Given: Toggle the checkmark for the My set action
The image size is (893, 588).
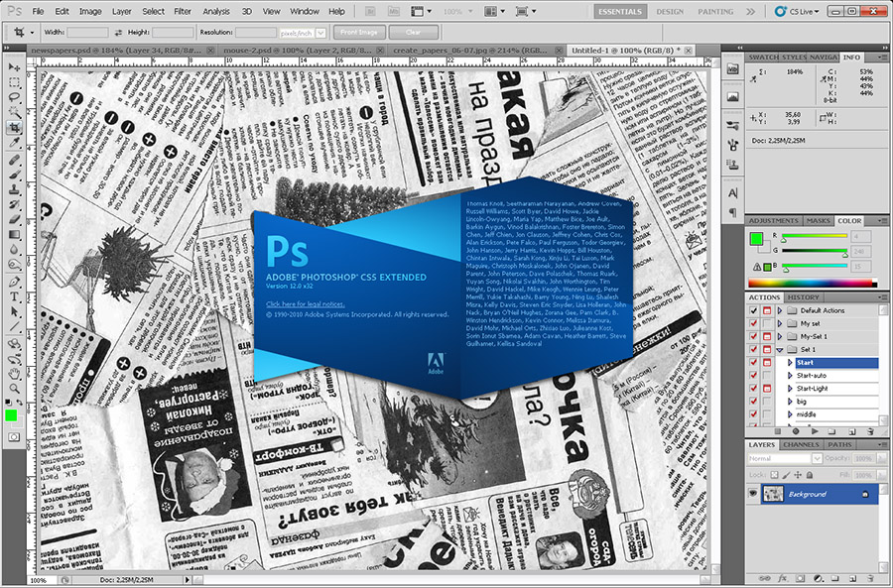Looking at the screenshot, I should (753, 324).
